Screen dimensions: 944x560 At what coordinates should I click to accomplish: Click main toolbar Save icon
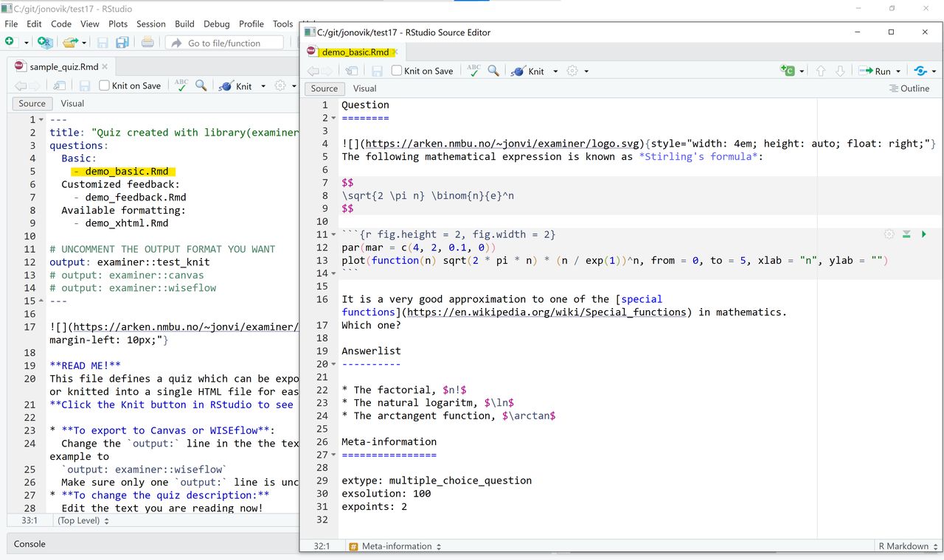tap(103, 43)
